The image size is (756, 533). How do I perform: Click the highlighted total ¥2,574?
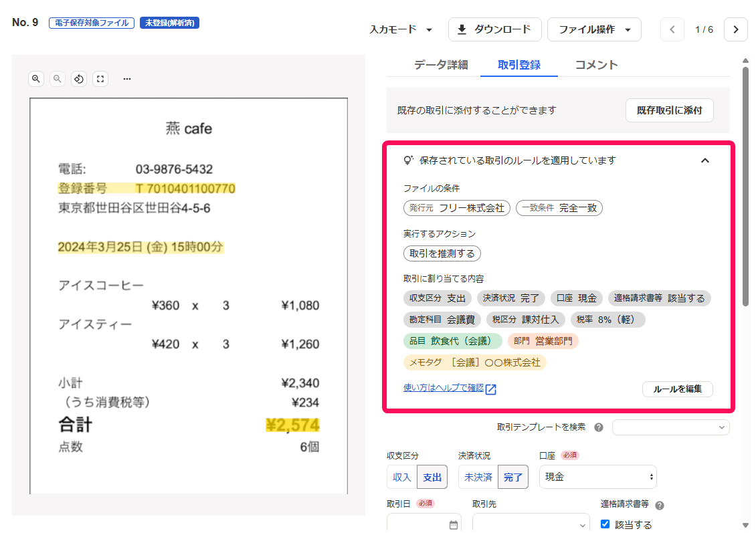click(292, 425)
